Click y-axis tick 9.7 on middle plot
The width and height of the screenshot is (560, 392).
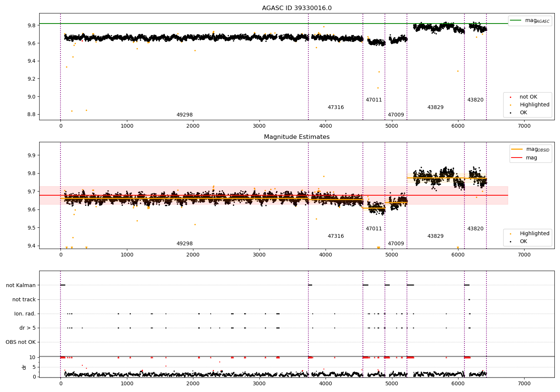coord(31,192)
